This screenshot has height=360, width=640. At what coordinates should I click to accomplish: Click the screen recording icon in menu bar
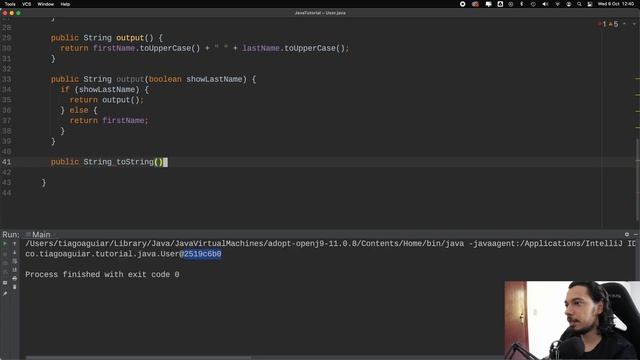point(462,4)
